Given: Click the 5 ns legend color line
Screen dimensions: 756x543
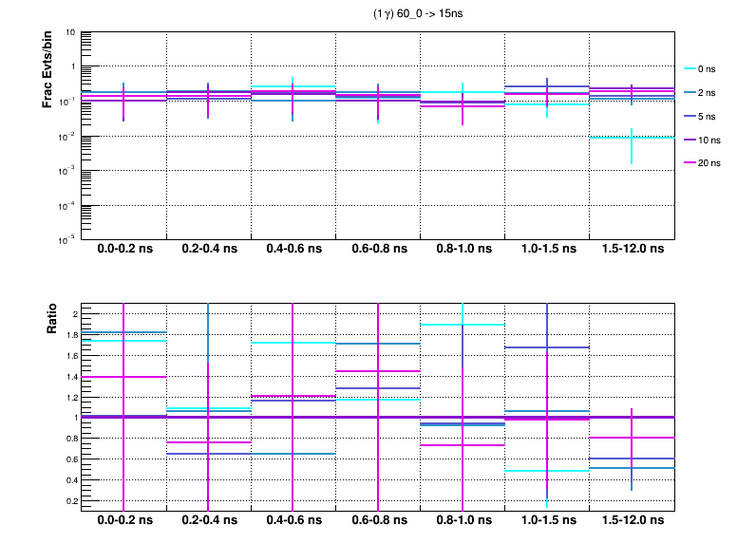Looking at the screenshot, I should pyautogui.click(x=690, y=117).
